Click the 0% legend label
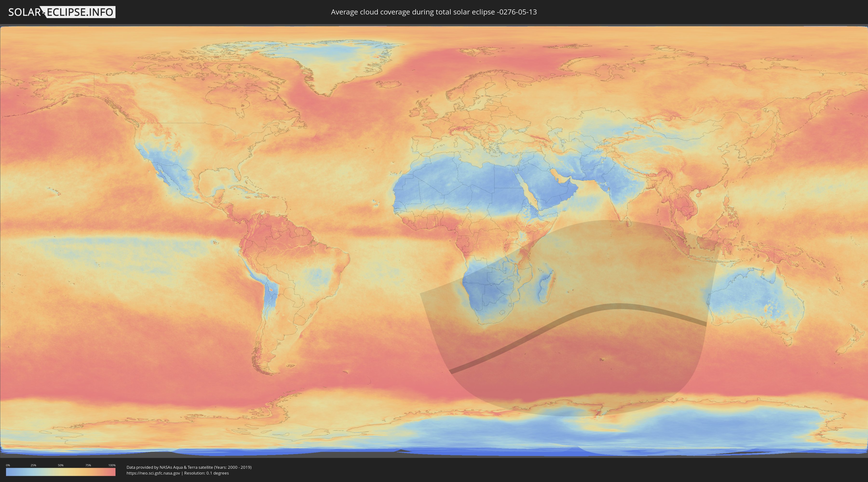868x482 pixels. 8,465
